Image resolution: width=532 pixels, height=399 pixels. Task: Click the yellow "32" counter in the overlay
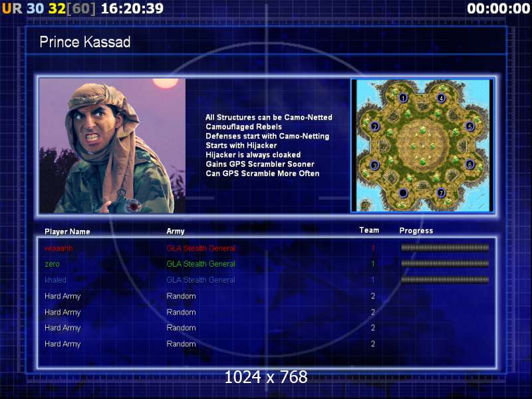tap(57, 9)
